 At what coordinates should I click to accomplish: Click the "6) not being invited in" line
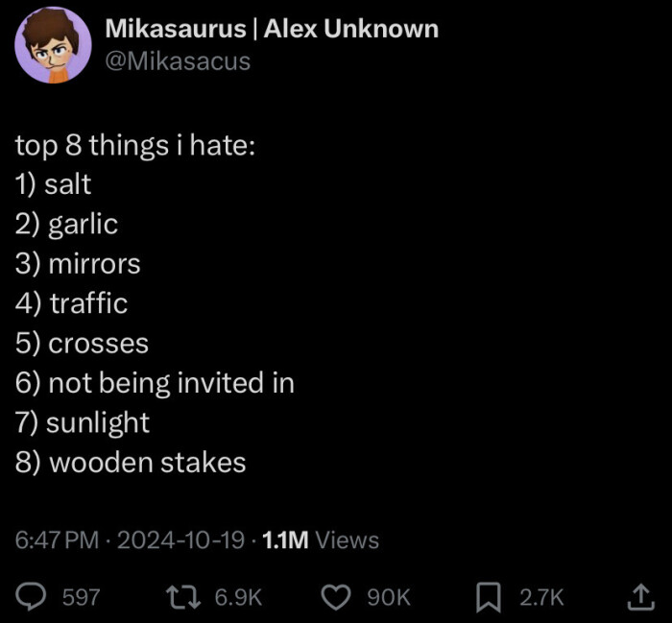click(155, 383)
